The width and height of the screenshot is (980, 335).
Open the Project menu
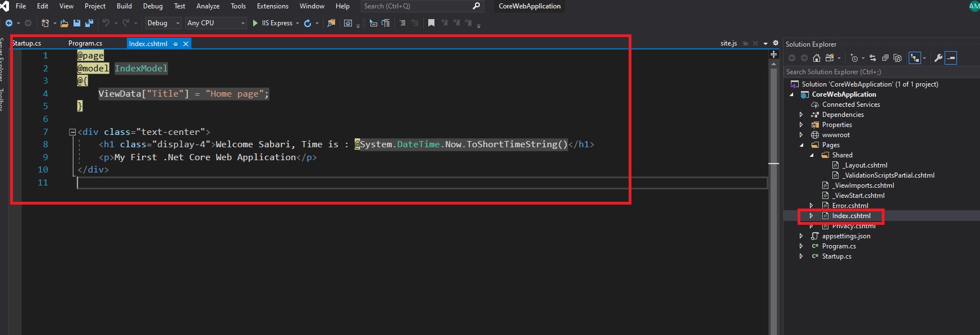click(x=95, y=6)
